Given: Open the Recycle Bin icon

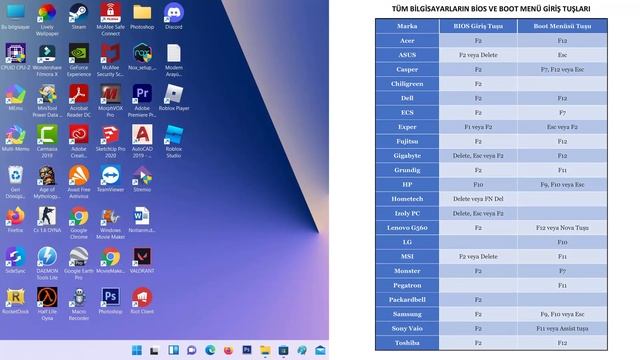Looking at the screenshot, I should tap(15, 182).
